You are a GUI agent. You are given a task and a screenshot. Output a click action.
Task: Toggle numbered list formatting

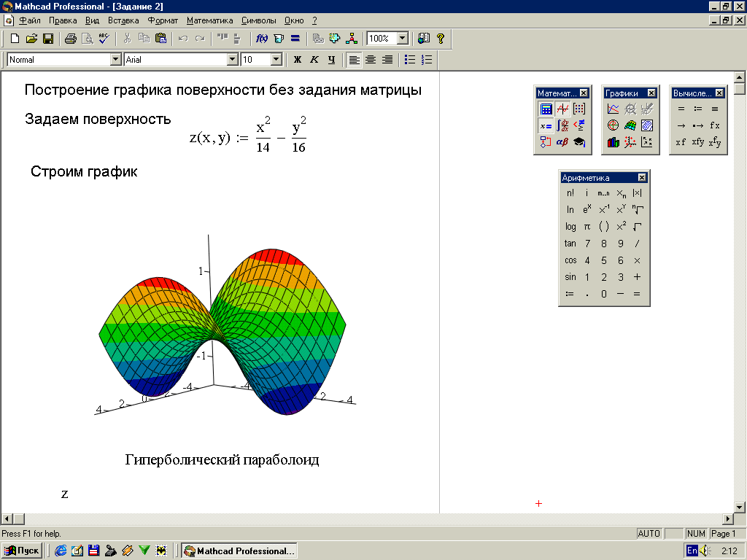click(x=427, y=60)
